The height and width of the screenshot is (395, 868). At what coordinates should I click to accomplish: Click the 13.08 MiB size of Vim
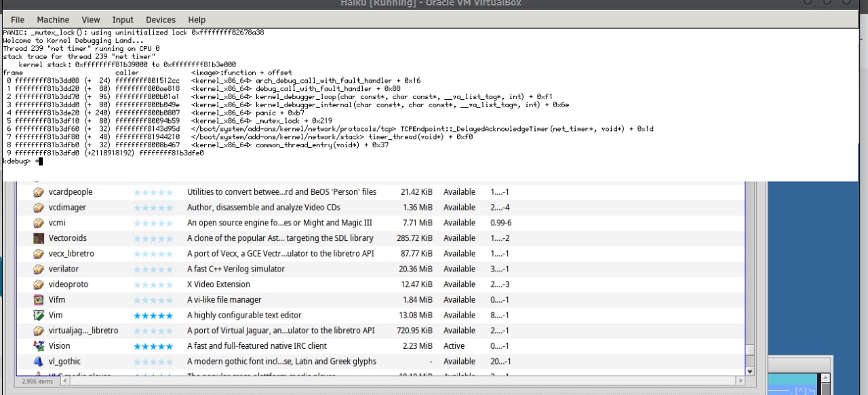[x=416, y=315]
